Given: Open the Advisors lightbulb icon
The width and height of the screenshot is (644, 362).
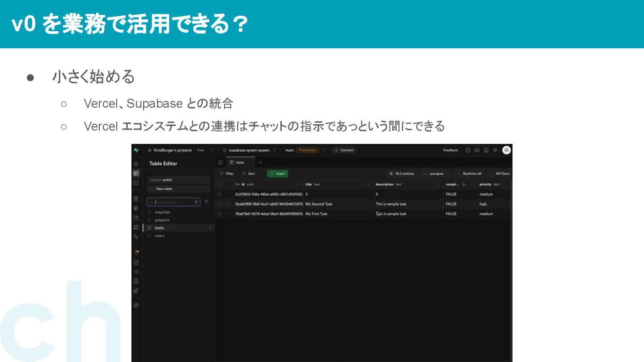Looking at the screenshot, I should 136,253.
